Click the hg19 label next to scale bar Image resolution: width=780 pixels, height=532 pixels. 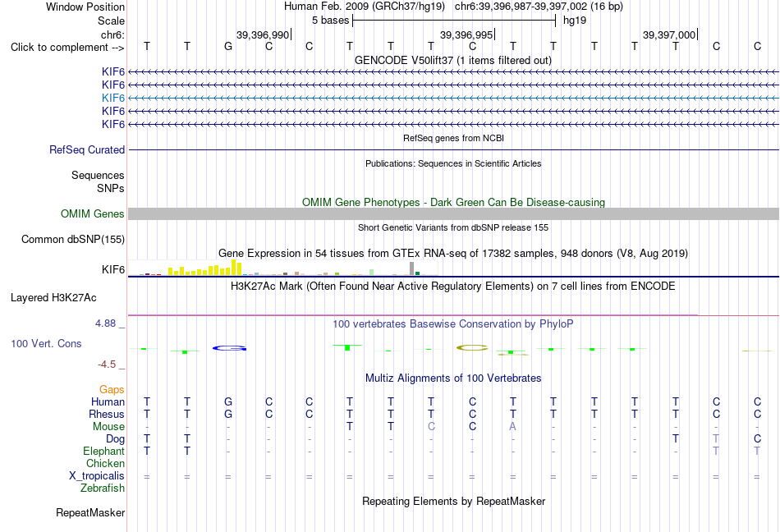coord(575,21)
